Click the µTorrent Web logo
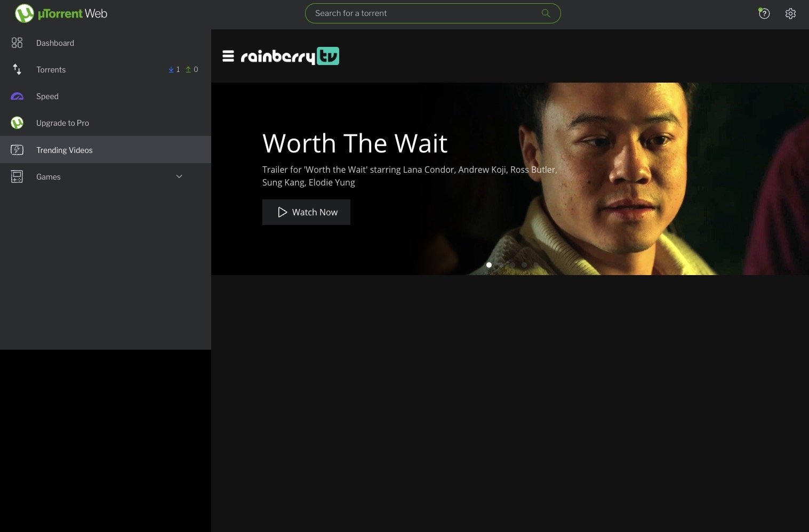Viewport: 809px width, 532px height. click(61, 13)
